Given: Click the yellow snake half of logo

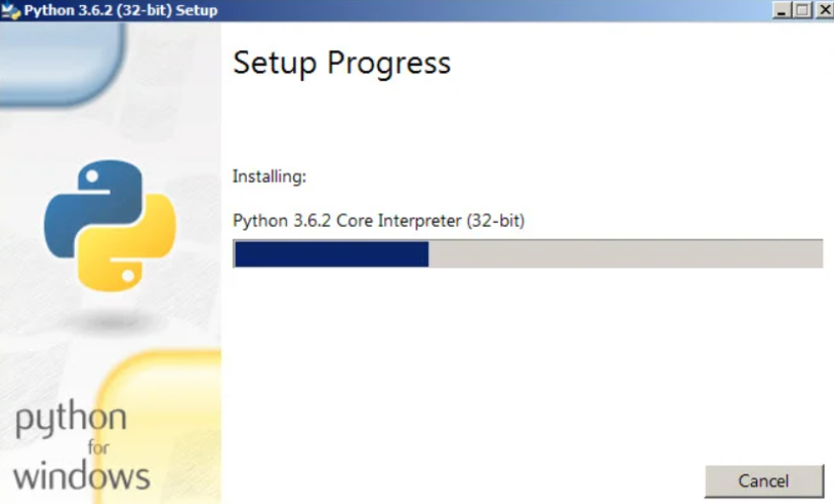Looking at the screenshot, I should [x=127, y=243].
